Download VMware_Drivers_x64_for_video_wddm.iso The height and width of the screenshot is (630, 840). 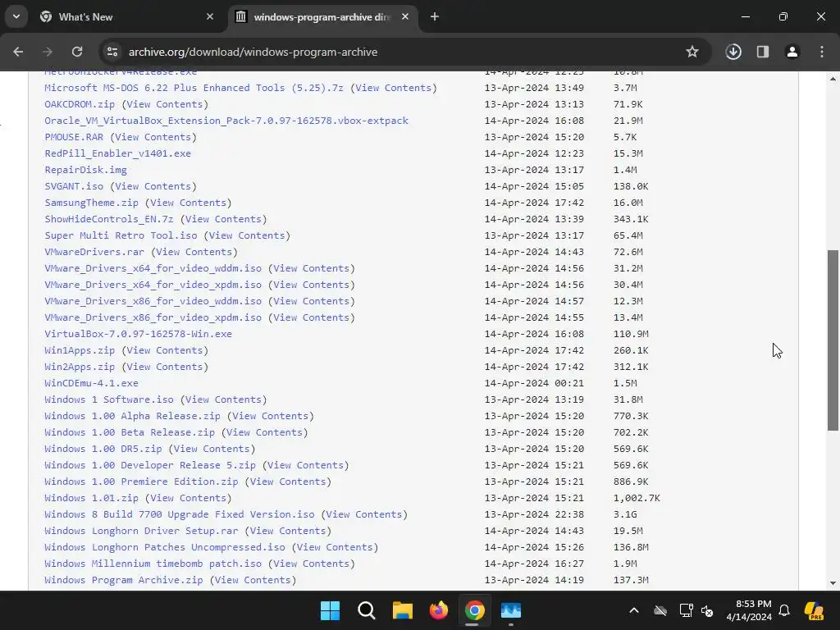pos(153,268)
